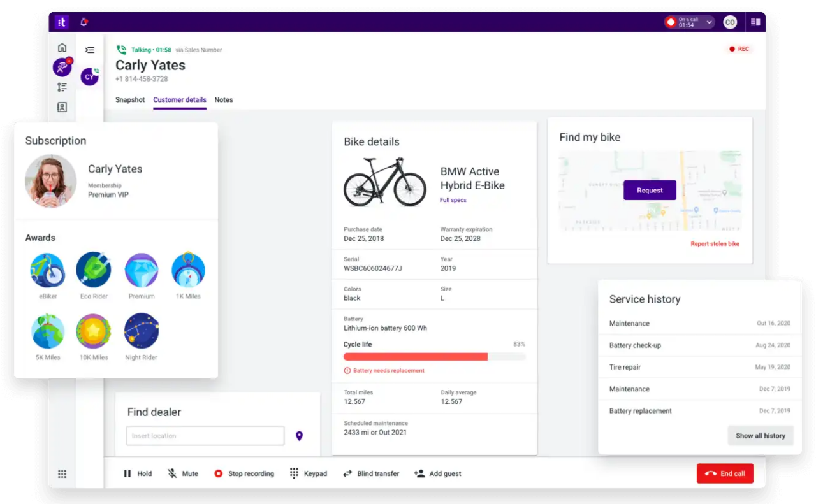The width and height of the screenshot is (816, 504).
Task: Add guest to the call
Action: 437,473
